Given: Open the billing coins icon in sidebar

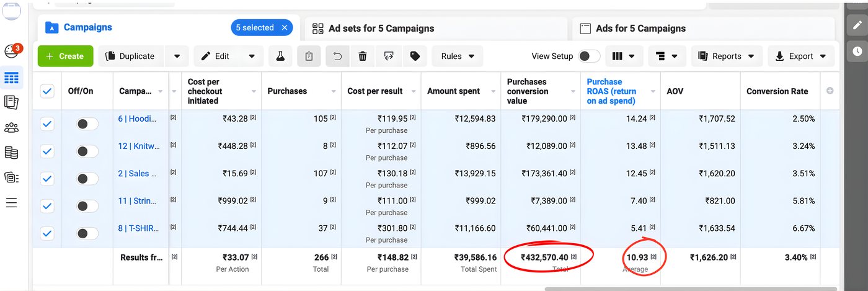Looking at the screenshot, I should (x=11, y=153).
